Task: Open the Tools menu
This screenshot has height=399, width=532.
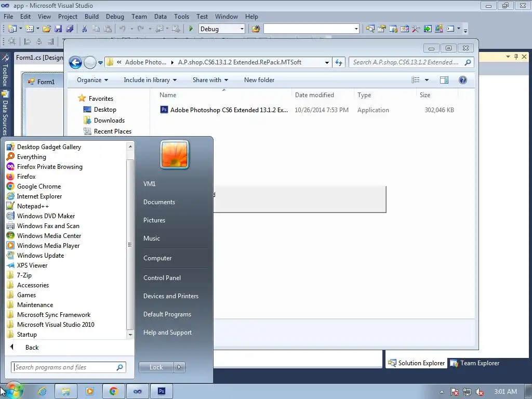Action: pyautogui.click(x=181, y=16)
